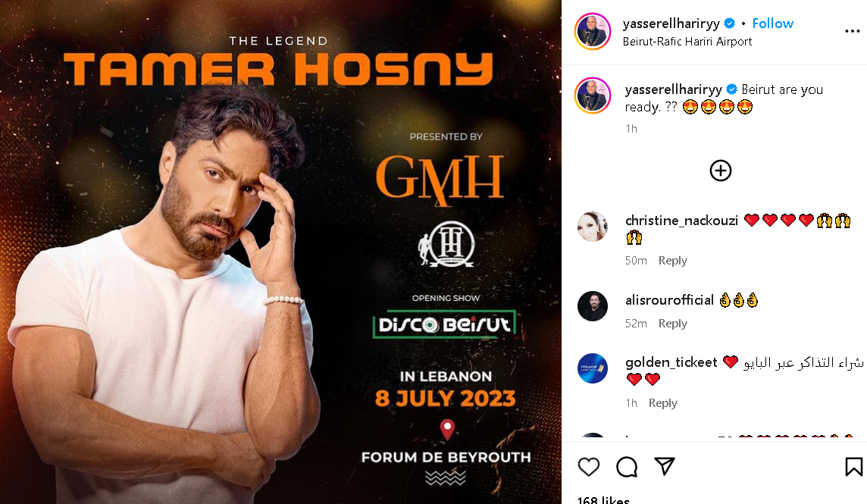Open golden_tickeet username link
The image size is (867, 504).
coord(671,362)
